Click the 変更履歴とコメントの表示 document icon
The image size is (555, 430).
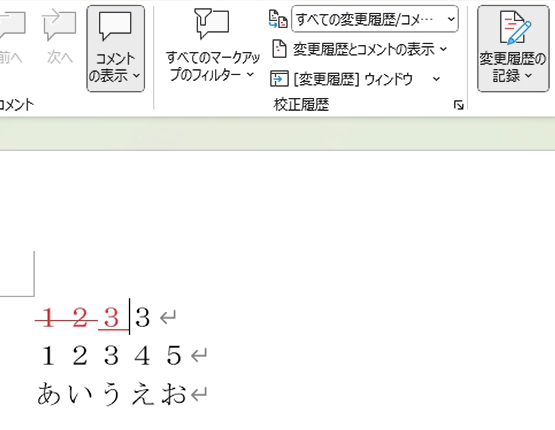click(279, 49)
